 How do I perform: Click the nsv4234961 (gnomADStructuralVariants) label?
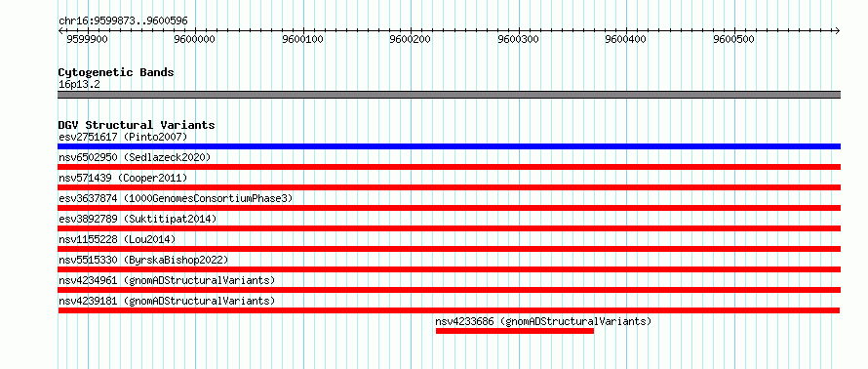[167, 280]
